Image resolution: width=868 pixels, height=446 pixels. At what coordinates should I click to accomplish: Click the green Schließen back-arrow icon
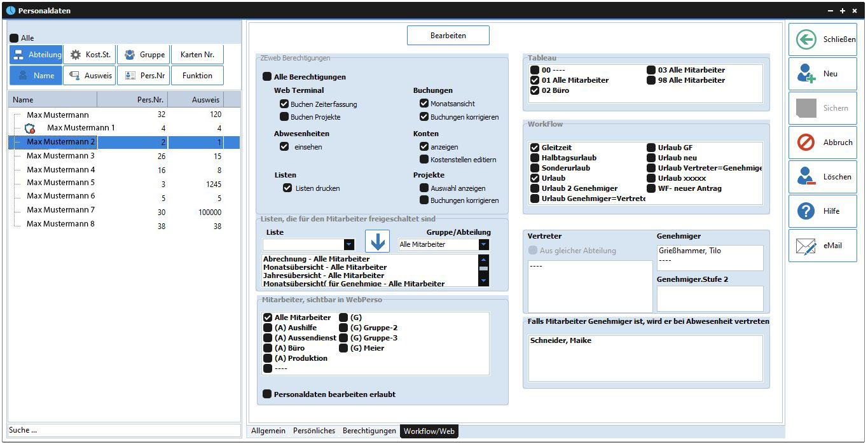[x=806, y=39]
